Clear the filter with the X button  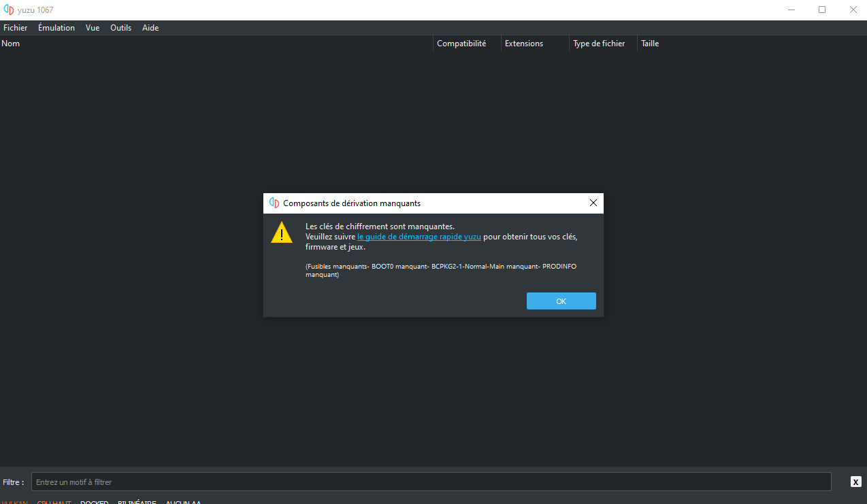(855, 482)
